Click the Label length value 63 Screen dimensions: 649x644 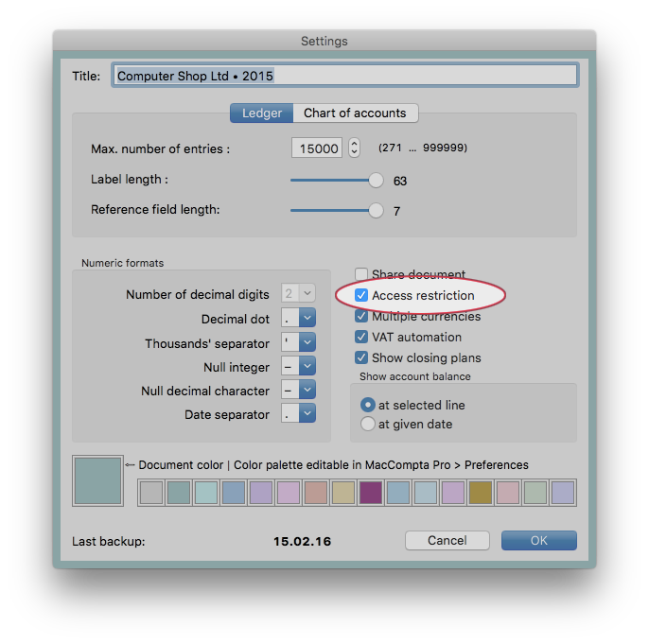tap(400, 181)
